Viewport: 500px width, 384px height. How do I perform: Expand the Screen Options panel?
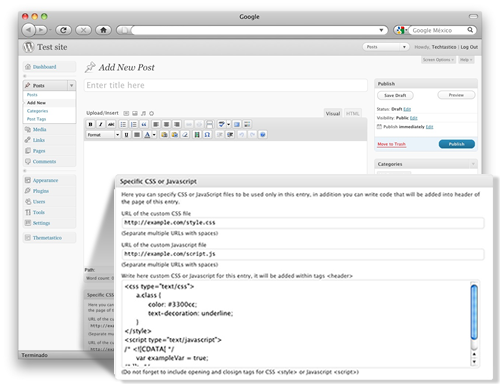pos(438,60)
